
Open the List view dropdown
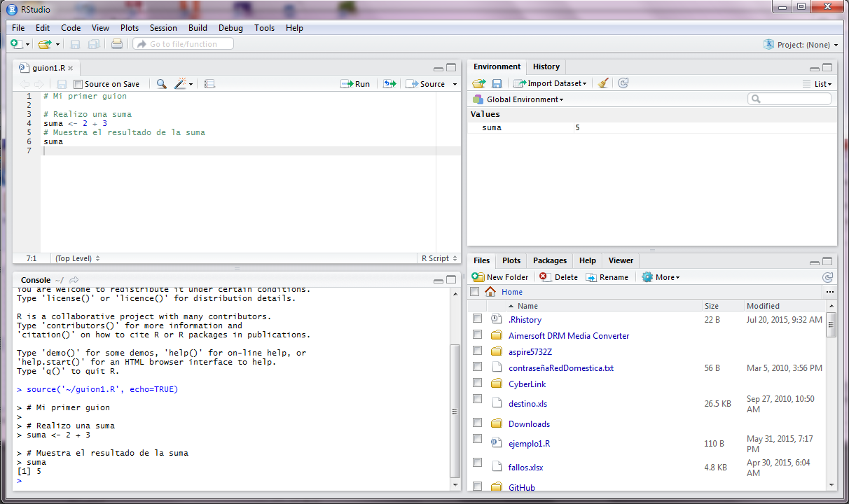pyautogui.click(x=817, y=84)
